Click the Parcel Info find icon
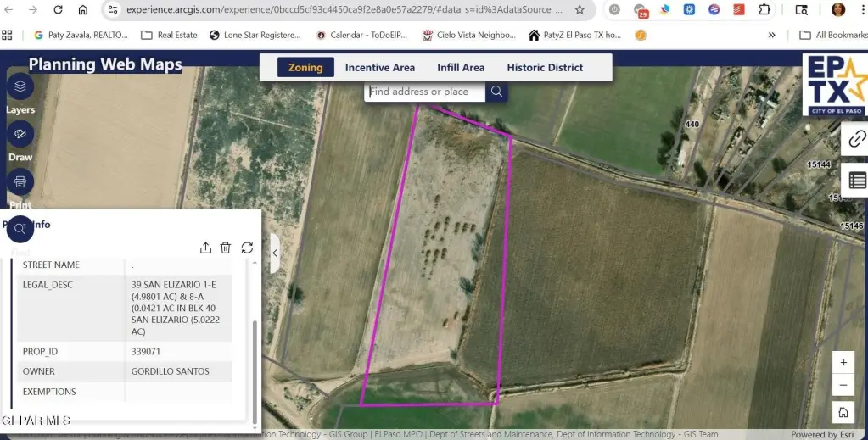868x440 pixels. tap(20, 229)
